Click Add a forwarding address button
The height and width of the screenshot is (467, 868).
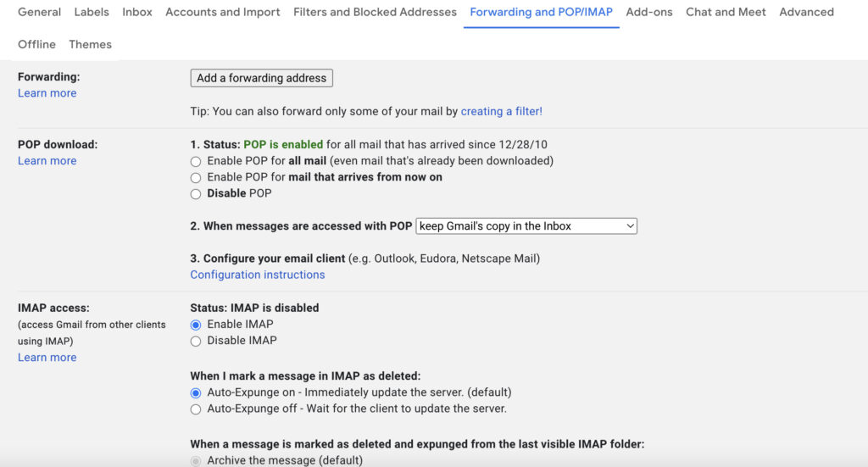click(261, 78)
